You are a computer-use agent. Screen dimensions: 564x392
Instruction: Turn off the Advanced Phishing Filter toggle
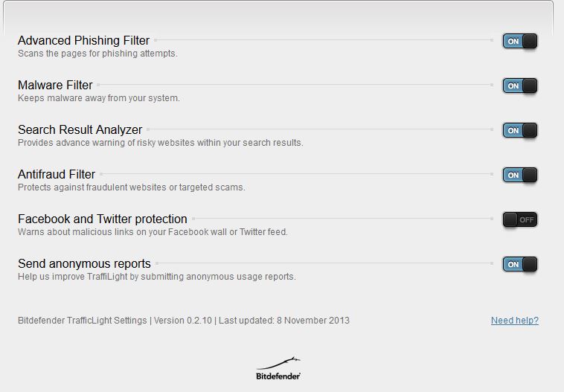520,41
